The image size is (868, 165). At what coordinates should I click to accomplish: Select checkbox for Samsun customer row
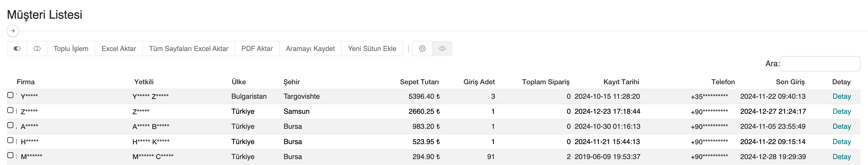tap(10, 110)
